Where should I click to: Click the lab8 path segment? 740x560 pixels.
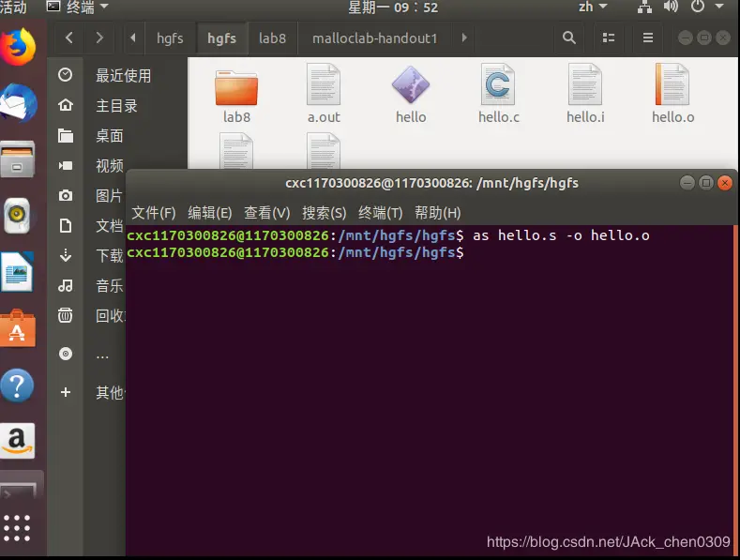(272, 38)
